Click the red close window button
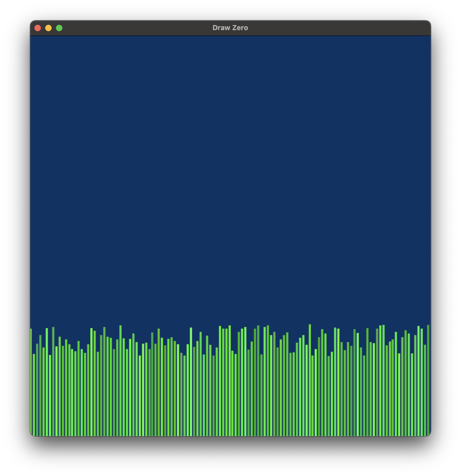Image resolution: width=461 pixels, height=476 pixels. click(38, 28)
